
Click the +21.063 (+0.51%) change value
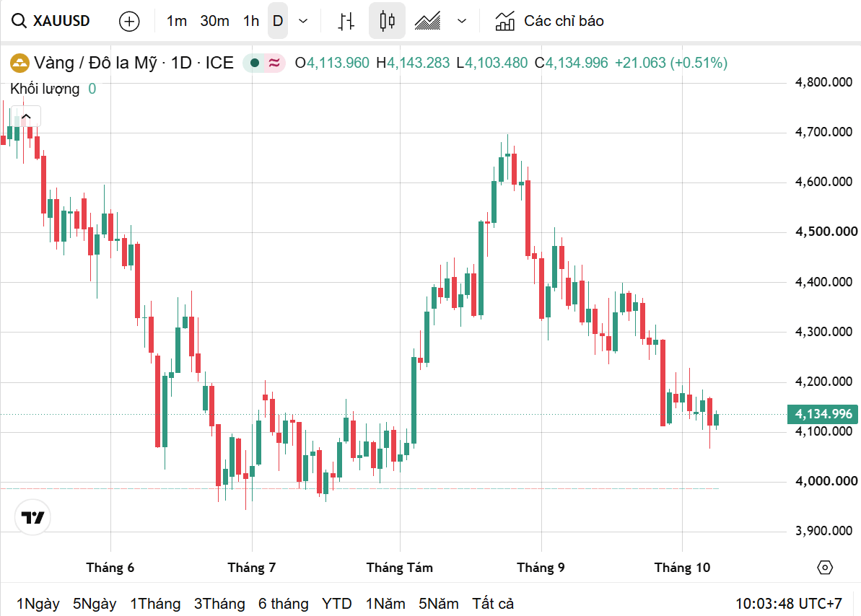pyautogui.click(x=671, y=63)
